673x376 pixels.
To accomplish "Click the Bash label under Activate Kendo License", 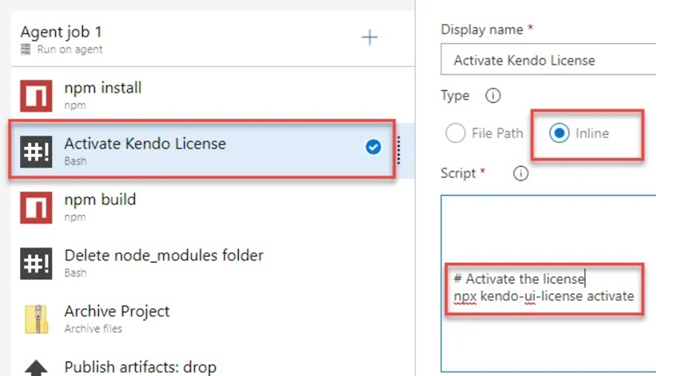I will click(x=75, y=161).
